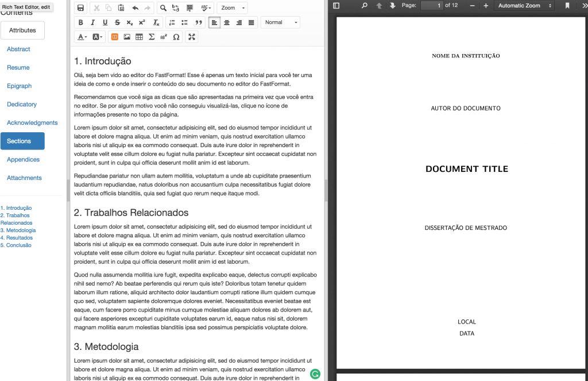Click the 'Rich Text Editor, edit' button
The width and height of the screenshot is (588, 381).
point(27,7)
